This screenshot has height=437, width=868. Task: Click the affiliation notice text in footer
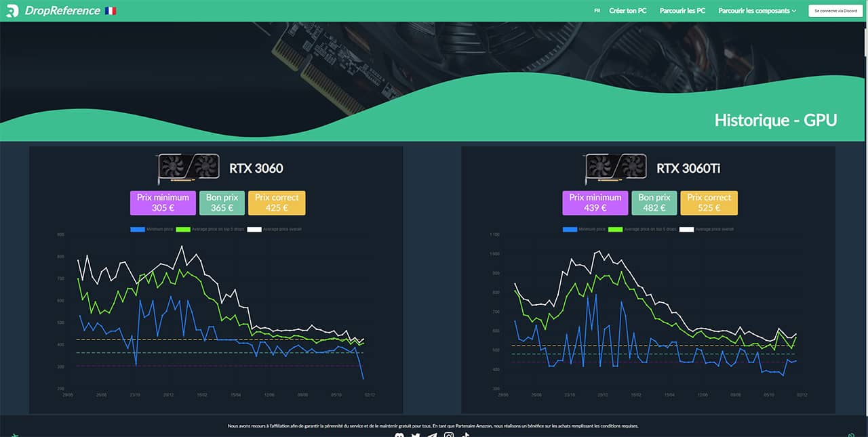433,426
